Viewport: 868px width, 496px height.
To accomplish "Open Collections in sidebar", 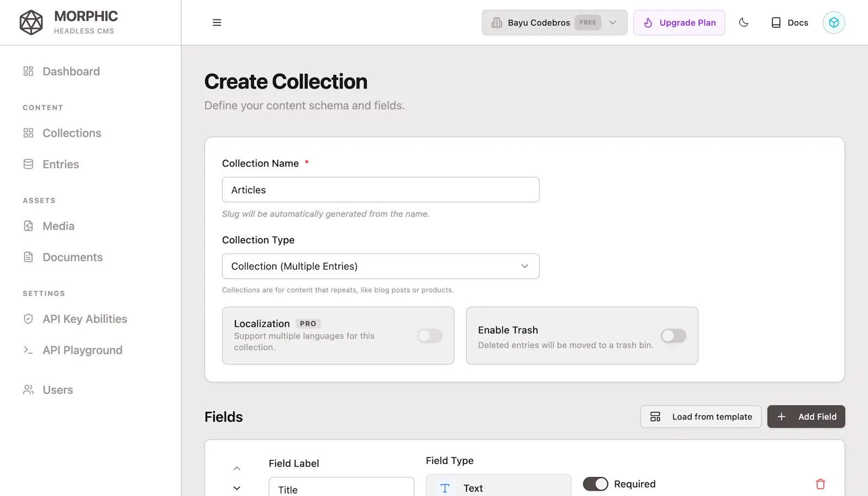I will click(x=72, y=133).
